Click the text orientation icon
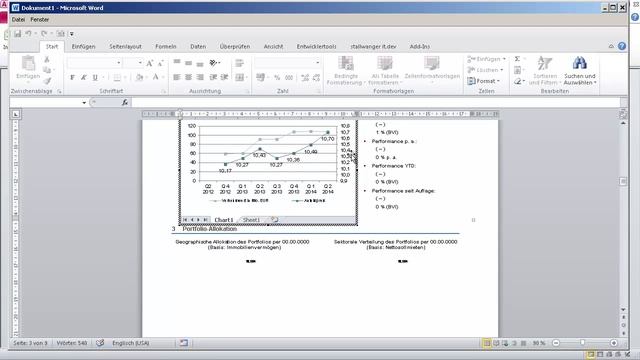Viewport: 640px width, 360px height. pyautogui.click(x=213, y=62)
